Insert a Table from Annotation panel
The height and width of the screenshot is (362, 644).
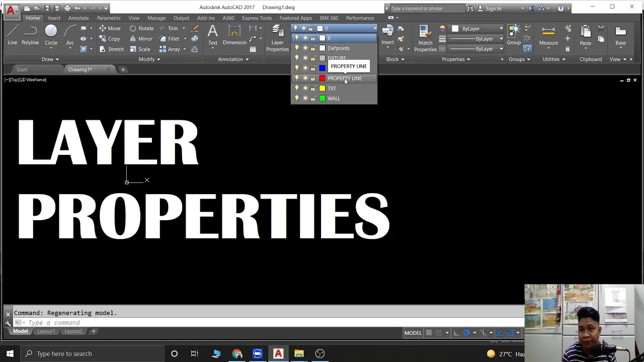click(253, 49)
